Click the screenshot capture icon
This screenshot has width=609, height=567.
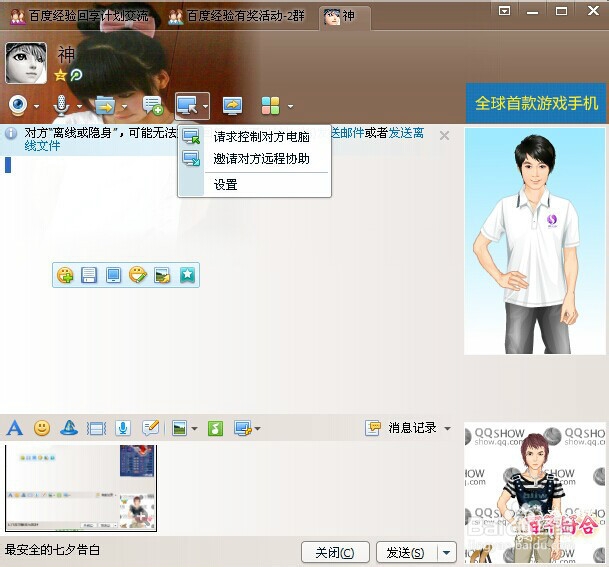243,428
